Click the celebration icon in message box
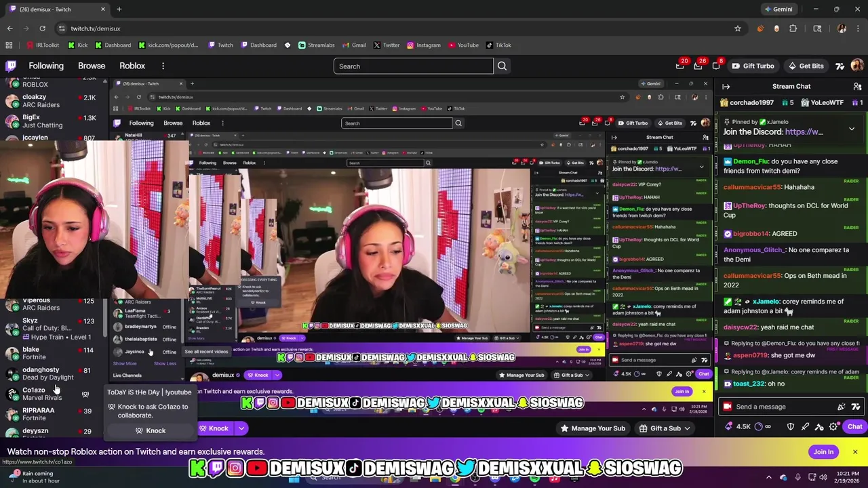This screenshot has height=488, width=868. 842,407
